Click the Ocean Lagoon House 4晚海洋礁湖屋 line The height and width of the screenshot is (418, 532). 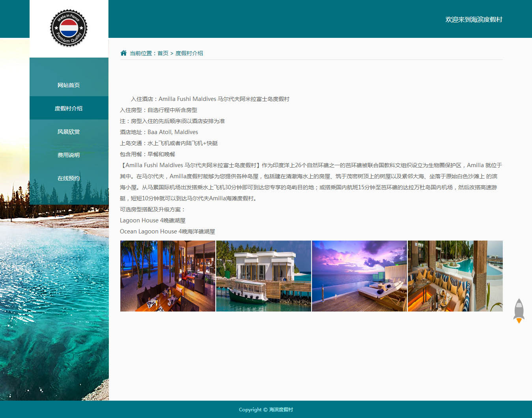(168, 231)
